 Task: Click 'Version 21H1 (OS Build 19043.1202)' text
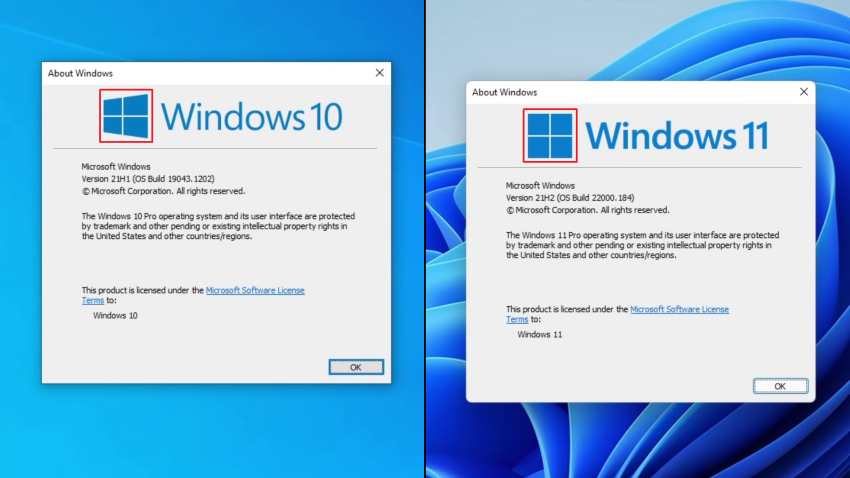[148, 179]
